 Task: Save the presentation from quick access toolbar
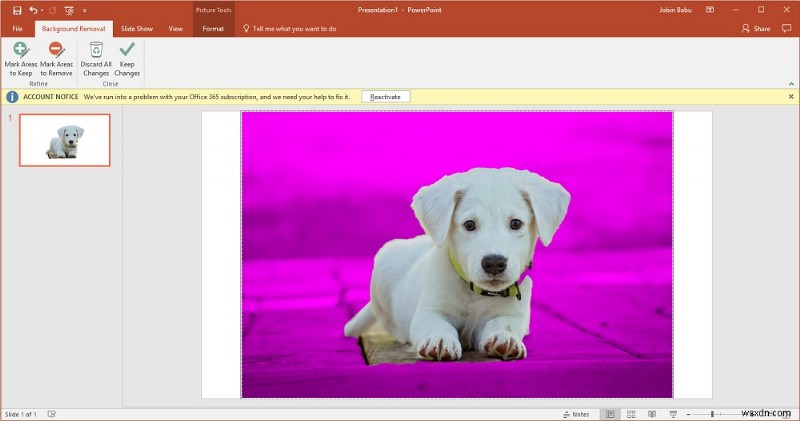point(17,9)
